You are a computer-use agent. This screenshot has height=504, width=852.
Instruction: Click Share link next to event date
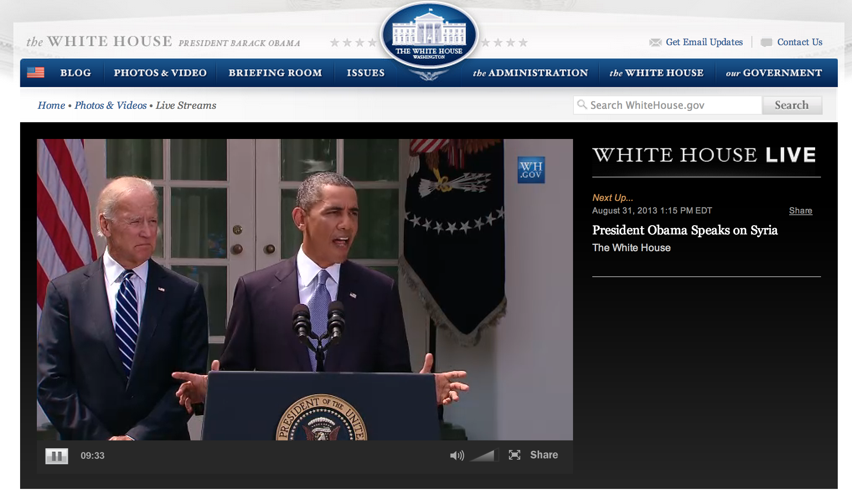point(800,211)
